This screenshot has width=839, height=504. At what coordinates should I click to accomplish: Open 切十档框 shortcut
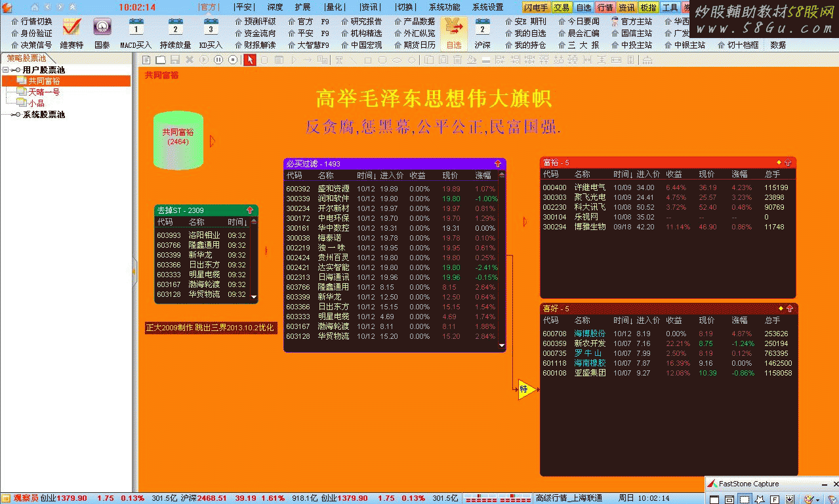pyautogui.click(x=738, y=45)
